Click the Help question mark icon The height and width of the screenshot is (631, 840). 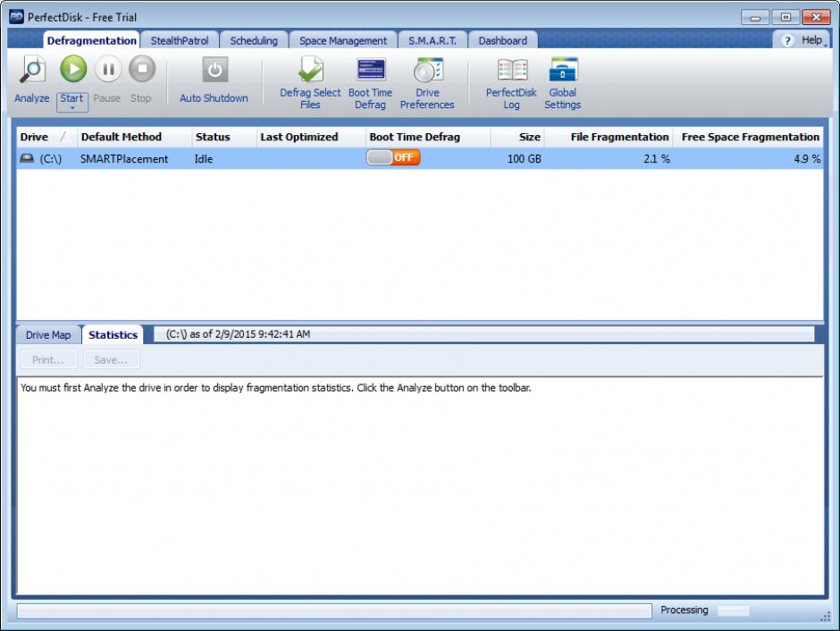pos(787,41)
